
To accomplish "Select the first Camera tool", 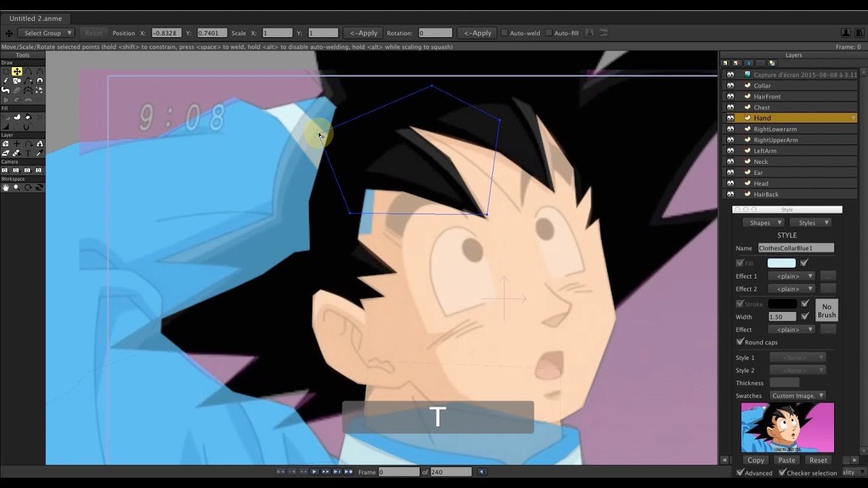I will (x=5, y=169).
